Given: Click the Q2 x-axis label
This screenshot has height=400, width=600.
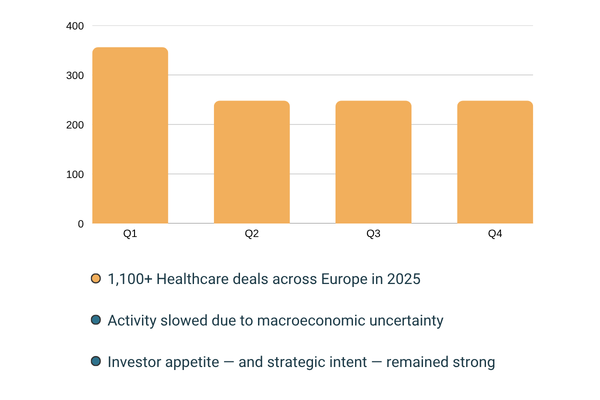Looking at the screenshot, I should click(251, 234).
